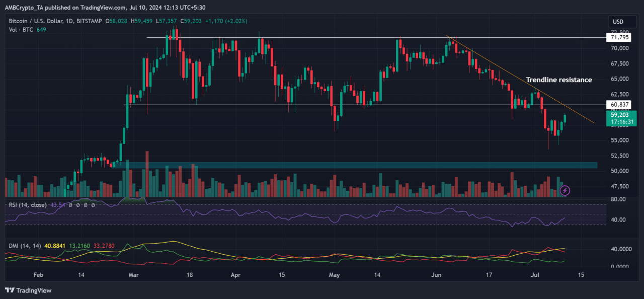The height and width of the screenshot is (299, 644).
Task: Click the purple lightning quick-trade icon
Action: click(x=565, y=190)
